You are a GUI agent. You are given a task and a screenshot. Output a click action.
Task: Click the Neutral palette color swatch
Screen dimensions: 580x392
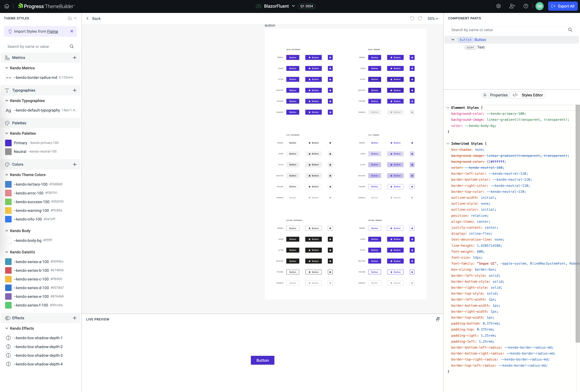point(9,152)
